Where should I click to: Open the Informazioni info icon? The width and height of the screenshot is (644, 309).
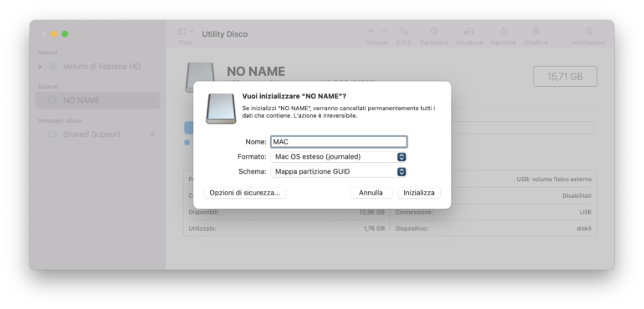coord(589,31)
